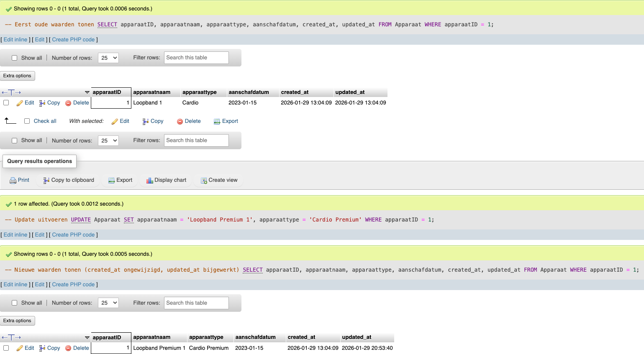Select the Check all checkbox
The height and width of the screenshot is (354, 644).
(x=27, y=121)
